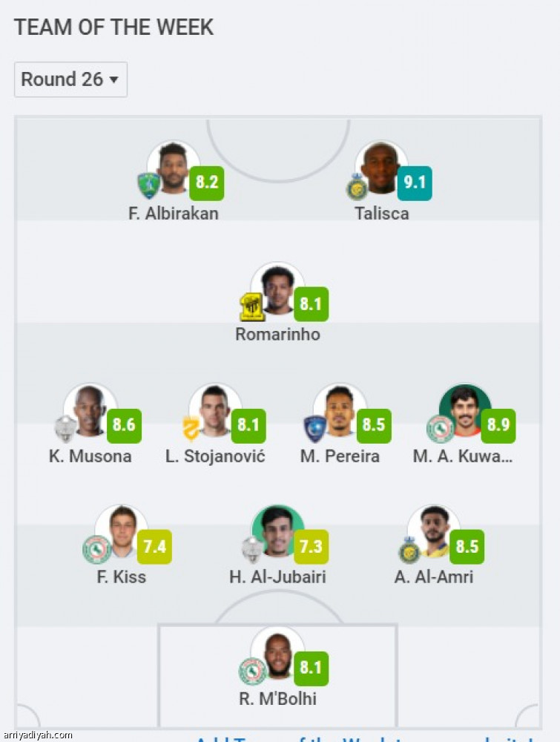Select M. A. Kuwa's 8.9 rating badge
The image size is (560, 742).
tap(498, 425)
